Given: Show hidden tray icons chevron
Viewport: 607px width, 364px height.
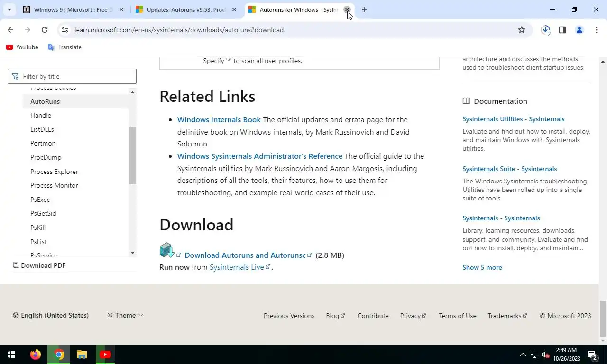Looking at the screenshot, I should [523, 355].
